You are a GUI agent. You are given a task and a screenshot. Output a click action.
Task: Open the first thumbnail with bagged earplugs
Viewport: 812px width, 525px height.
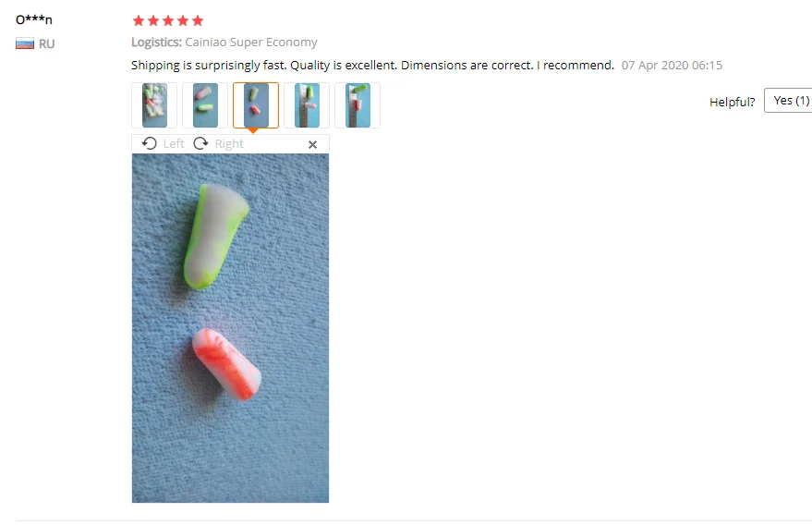tap(154, 105)
